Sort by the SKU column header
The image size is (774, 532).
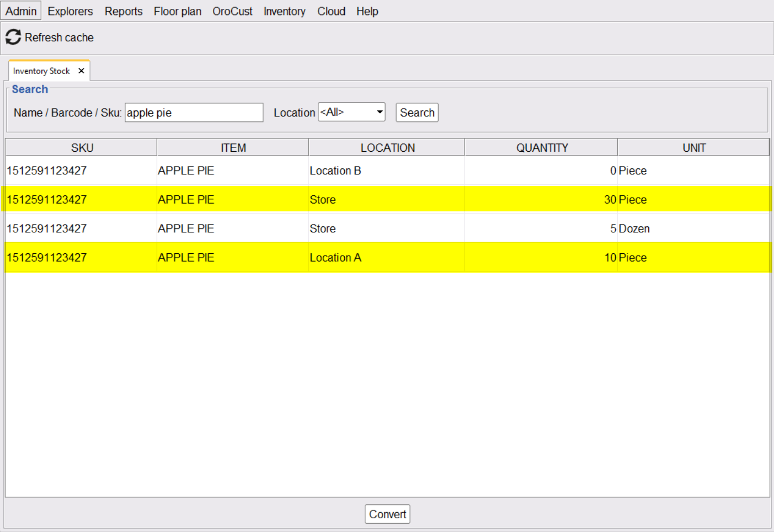82,148
